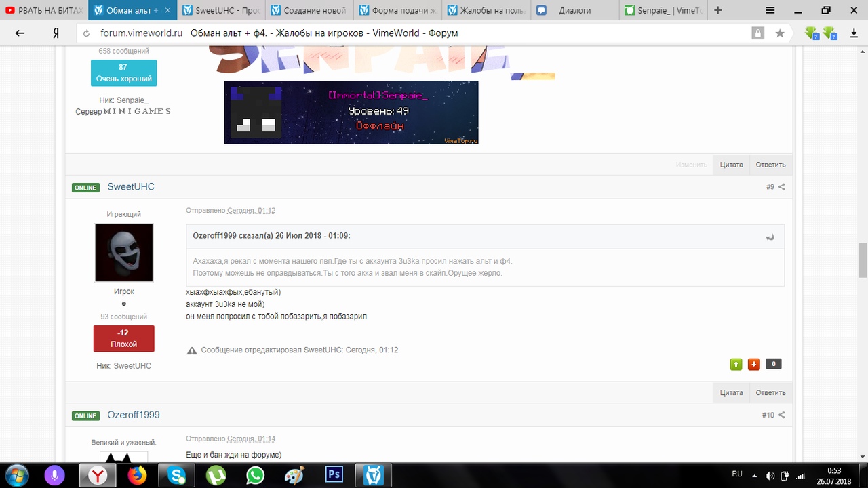The height and width of the screenshot is (488, 868).
Task: Click post number '#10' link
Action: coord(768,415)
